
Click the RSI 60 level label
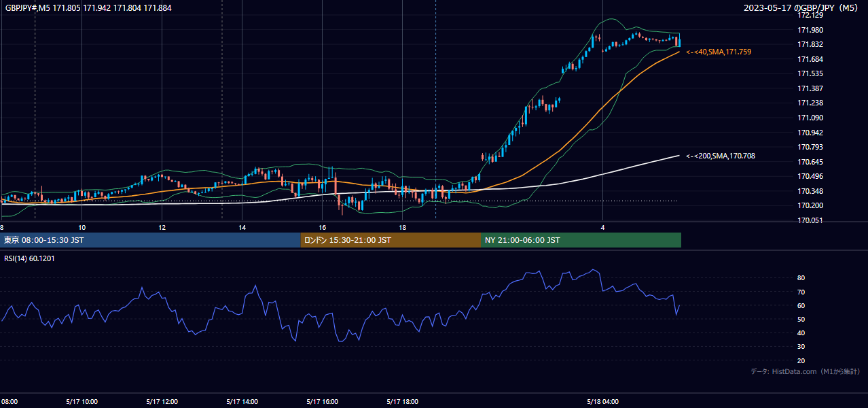(801, 305)
